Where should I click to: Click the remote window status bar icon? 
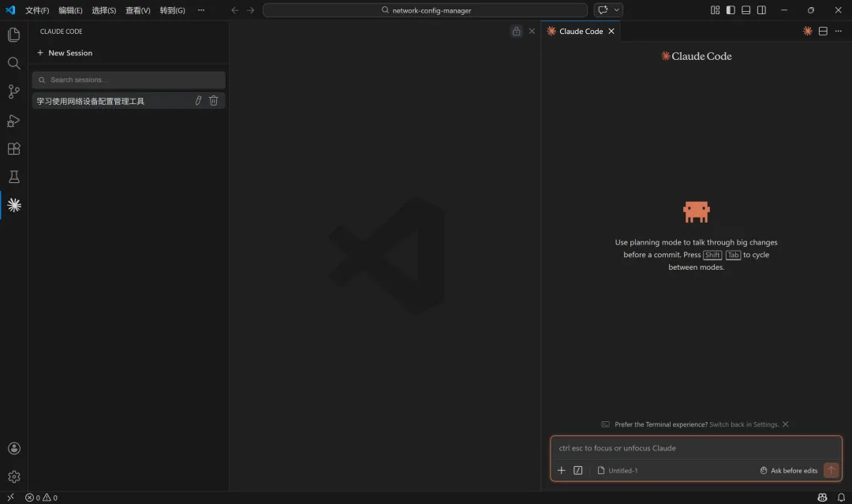10,497
